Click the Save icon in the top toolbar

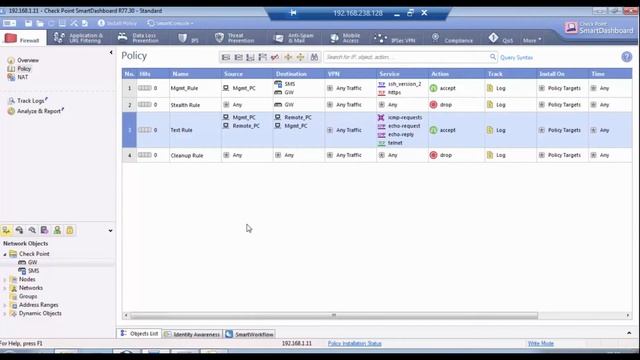pyautogui.click(x=28, y=23)
